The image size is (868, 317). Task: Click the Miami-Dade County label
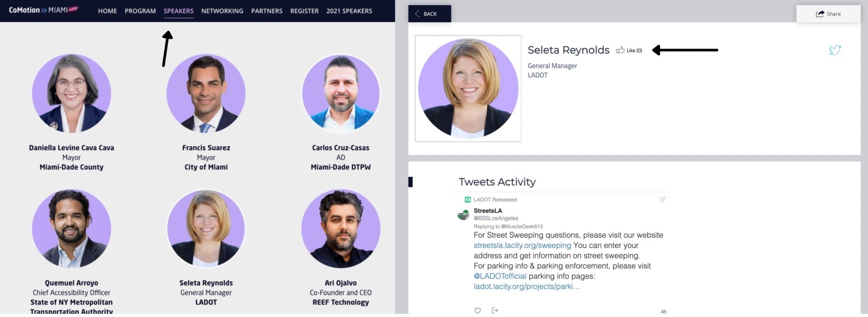pos(71,167)
